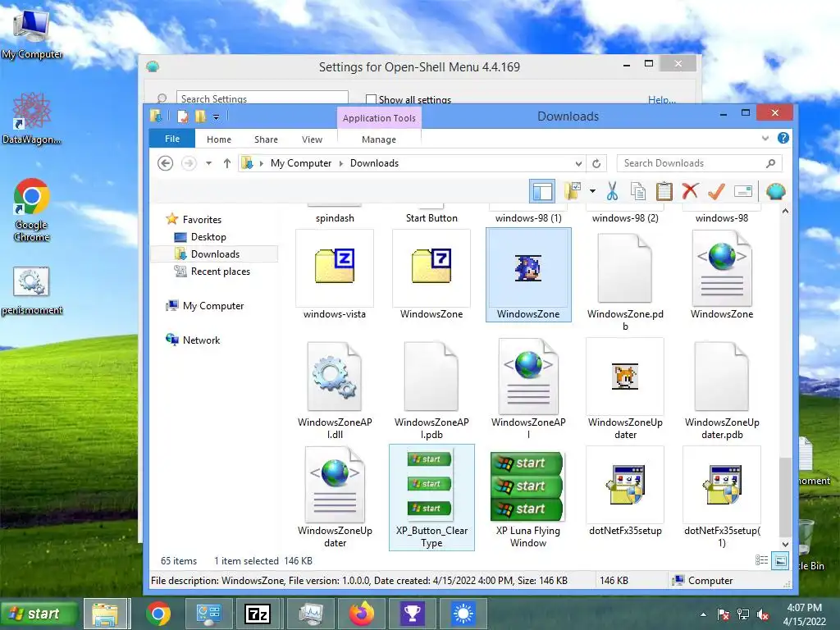Click the muted volume tray icon
This screenshot has height=630, width=840.
(x=763, y=614)
